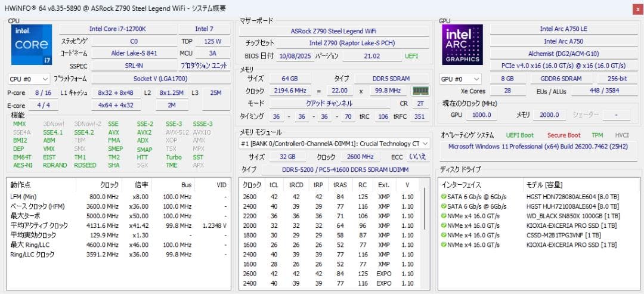Click the ECC いいえ field

(x=418, y=157)
